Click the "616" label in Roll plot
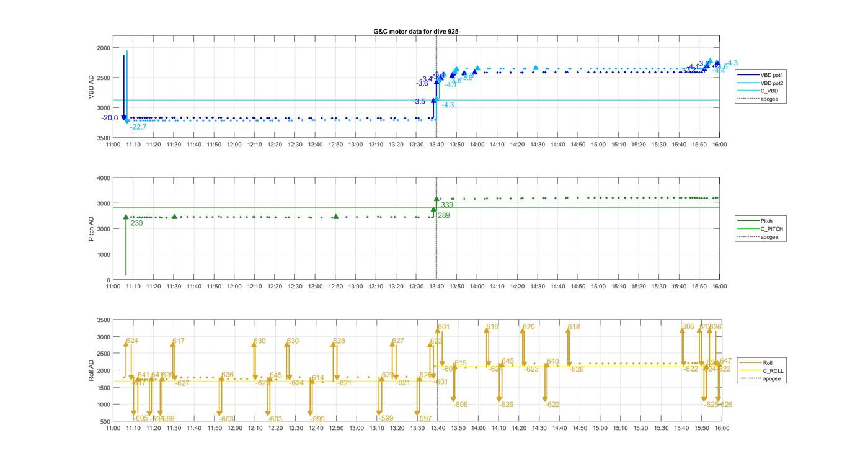Screen dimensions: 868x474 tap(492, 327)
